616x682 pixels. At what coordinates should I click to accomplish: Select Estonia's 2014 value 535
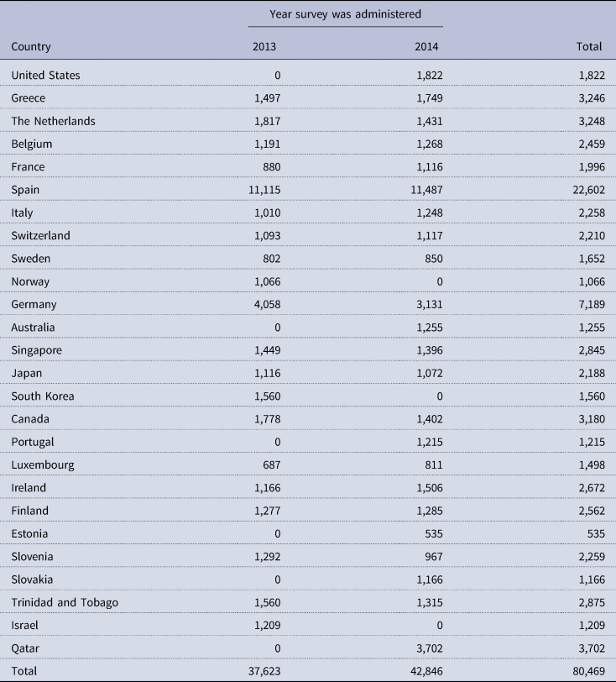tap(431, 533)
